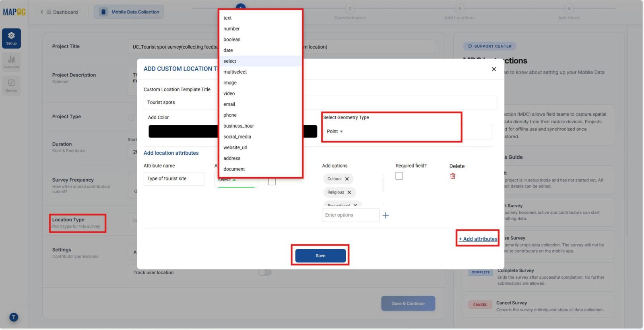Screen dimensions: 644x330
Task: Choose address from the type list
Action: pos(261,158)
